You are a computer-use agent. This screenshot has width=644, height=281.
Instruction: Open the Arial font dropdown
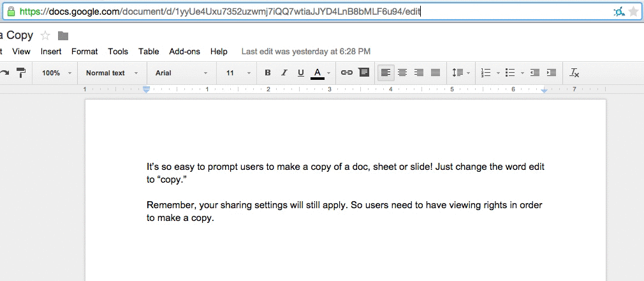click(x=182, y=73)
